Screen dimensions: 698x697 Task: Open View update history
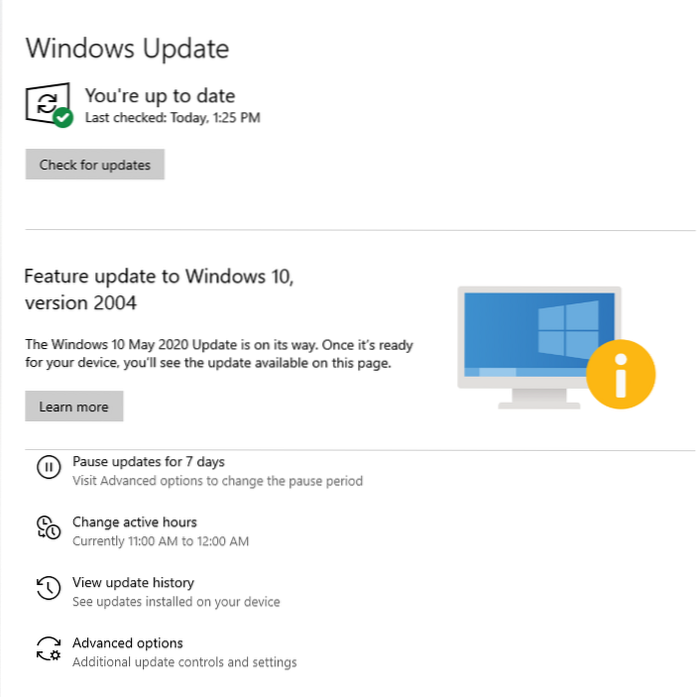pos(133,583)
